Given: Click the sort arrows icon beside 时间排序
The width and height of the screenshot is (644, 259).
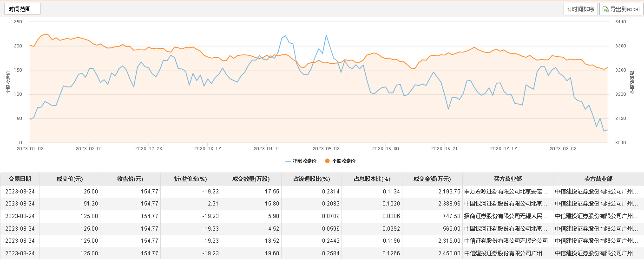Looking at the screenshot, I should point(569,9).
